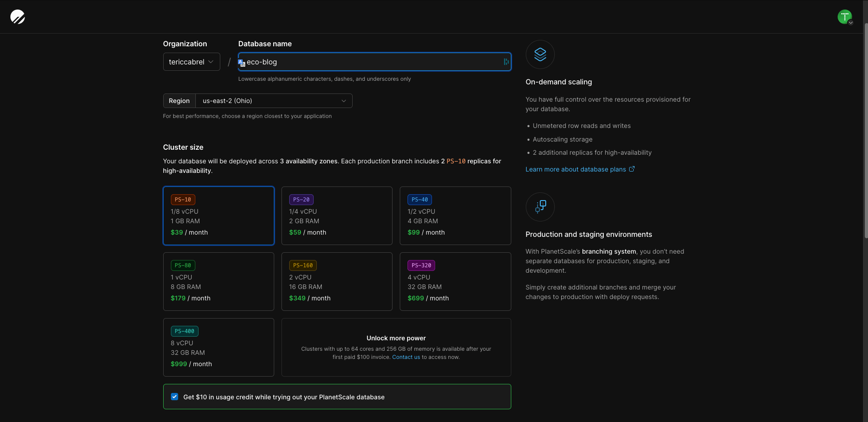This screenshot has width=868, height=422.
Task: Open the tericcabrel organization dropdown
Action: coord(191,62)
